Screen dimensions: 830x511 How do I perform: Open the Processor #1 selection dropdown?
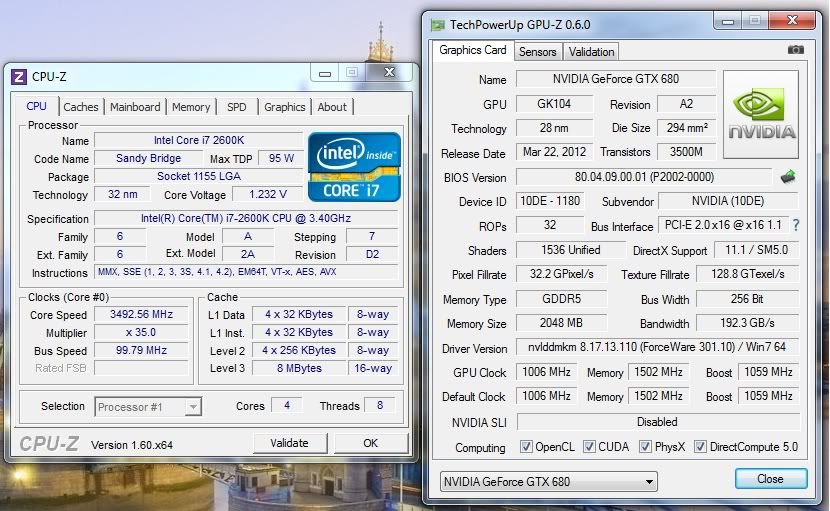click(148, 407)
